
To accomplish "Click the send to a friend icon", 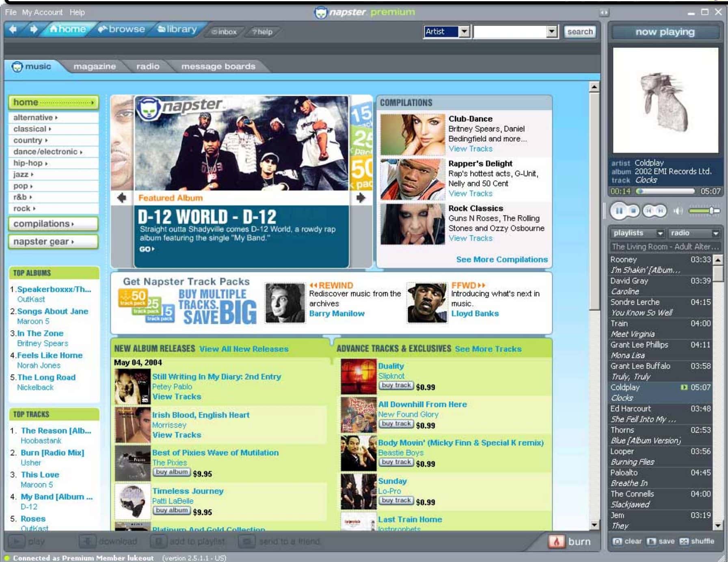I will pyautogui.click(x=247, y=541).
